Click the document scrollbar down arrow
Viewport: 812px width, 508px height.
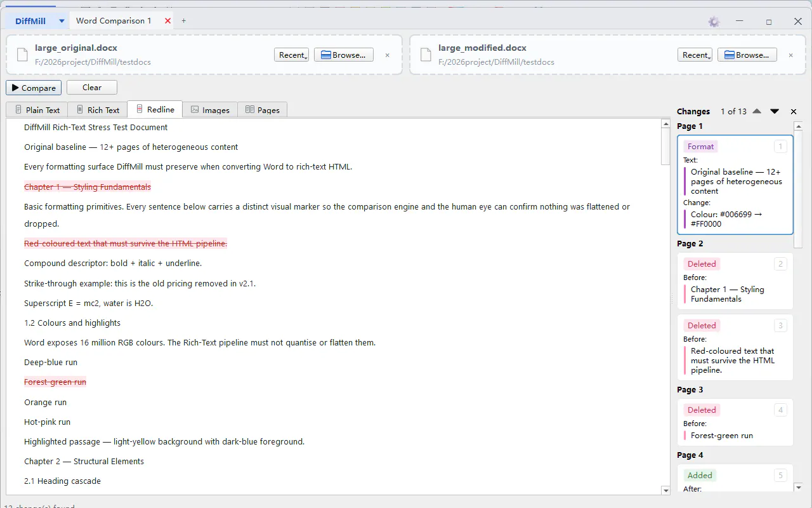(x=665, y=490)
